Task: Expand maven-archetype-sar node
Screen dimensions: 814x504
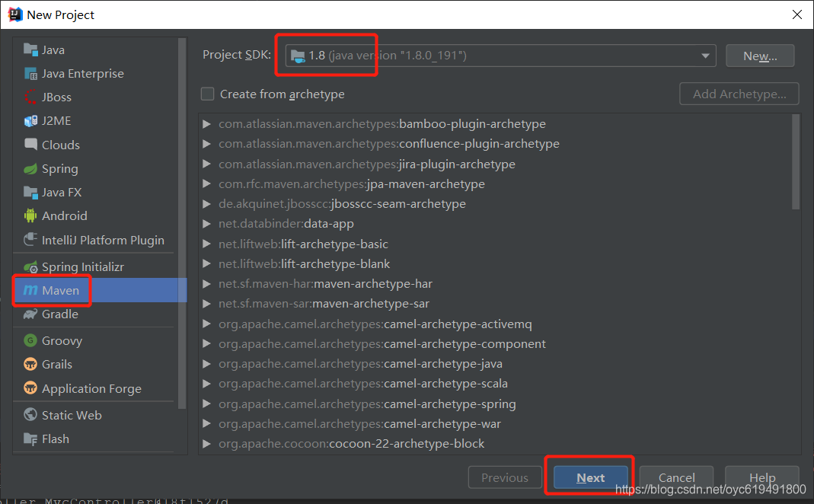Action: click(x=206, y=304)
